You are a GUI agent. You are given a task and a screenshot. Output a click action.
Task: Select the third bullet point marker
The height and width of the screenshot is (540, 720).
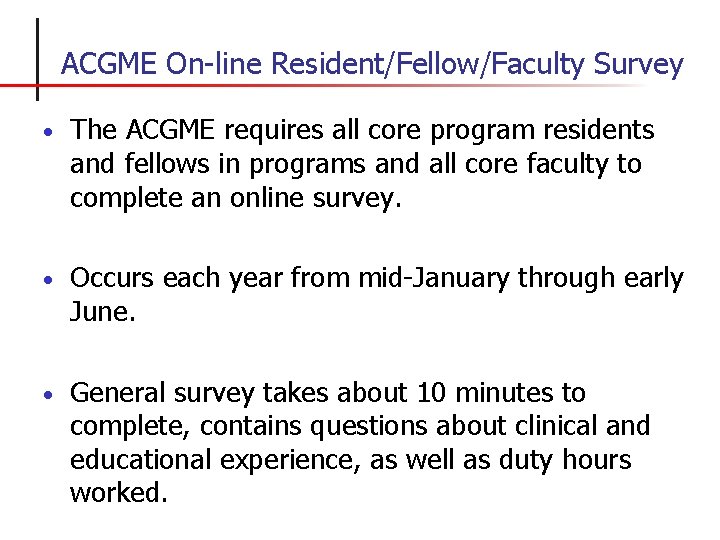(49, 394)
